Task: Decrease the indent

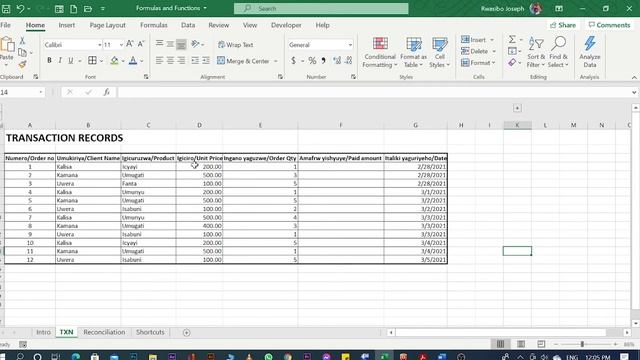Action: click(x=195, y=61)
